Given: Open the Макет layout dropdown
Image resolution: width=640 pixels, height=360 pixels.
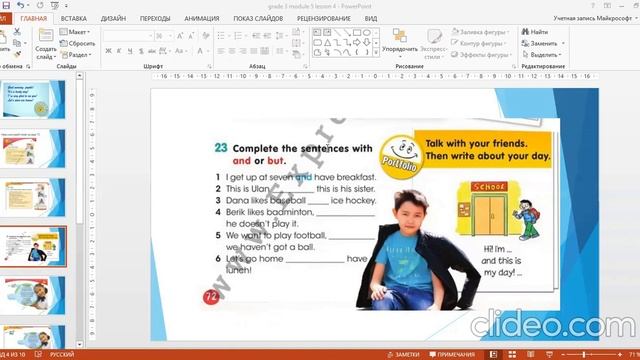Looking at the screenshot, I should 75,32.
